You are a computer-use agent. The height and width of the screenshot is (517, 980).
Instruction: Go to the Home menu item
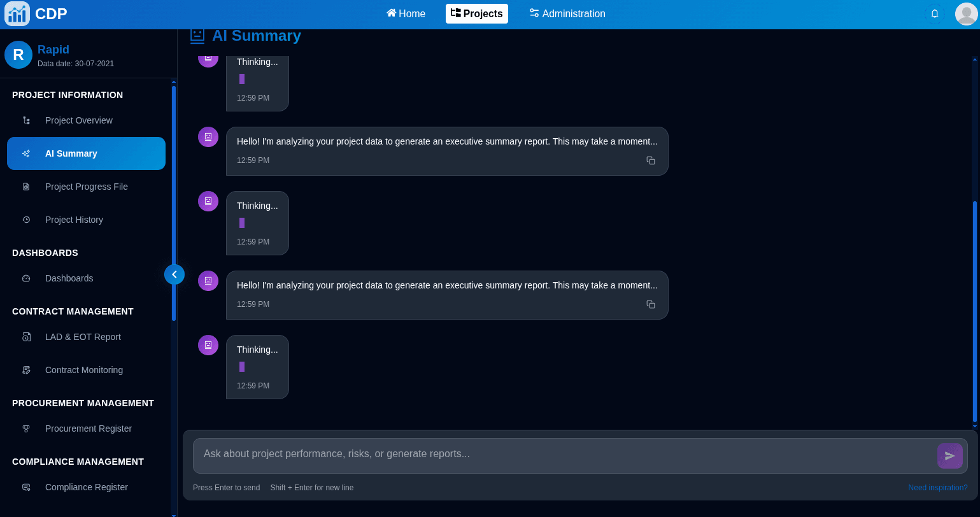click(x=406, y=13)
